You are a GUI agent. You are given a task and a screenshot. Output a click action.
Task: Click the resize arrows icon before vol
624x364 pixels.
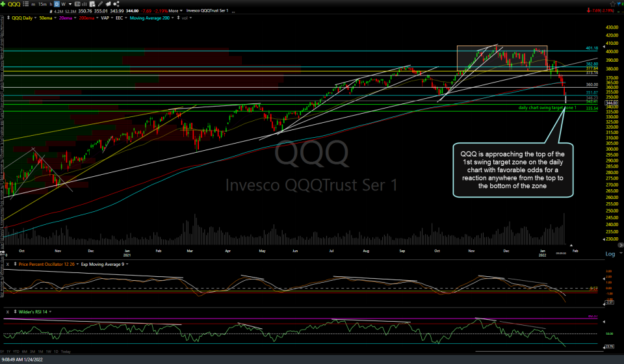click(x=178, y=18)
